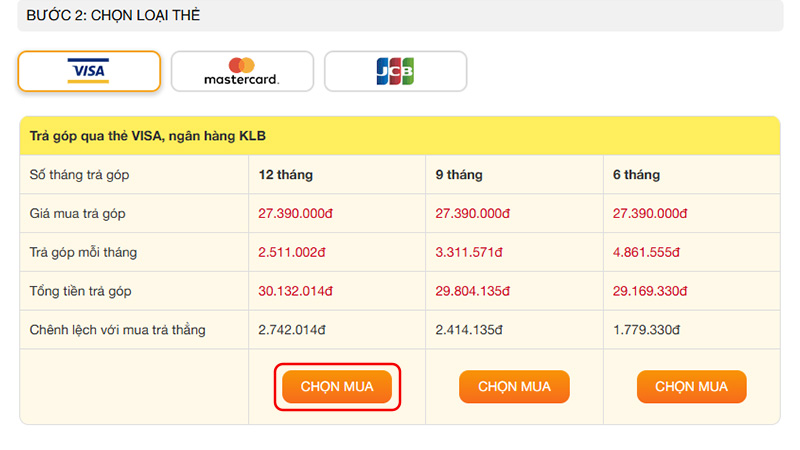
Task: Select the '9 tháng' column header
Action: point(459,175)
